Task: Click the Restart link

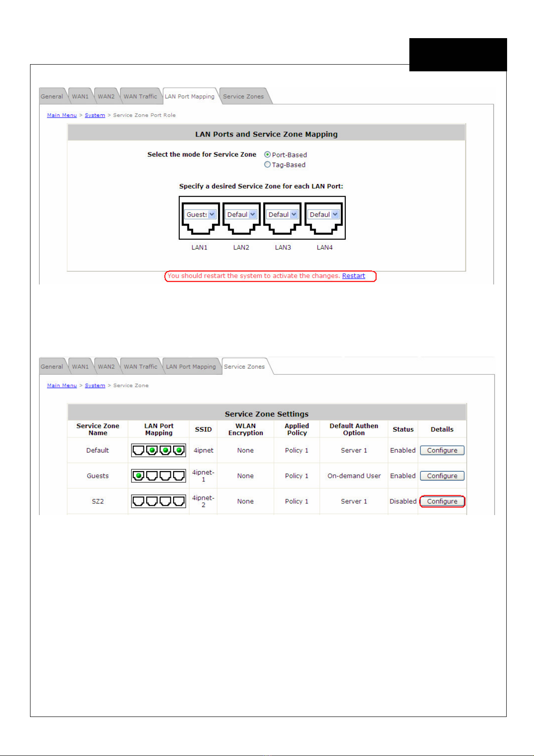Action: [x=353, y=276]
